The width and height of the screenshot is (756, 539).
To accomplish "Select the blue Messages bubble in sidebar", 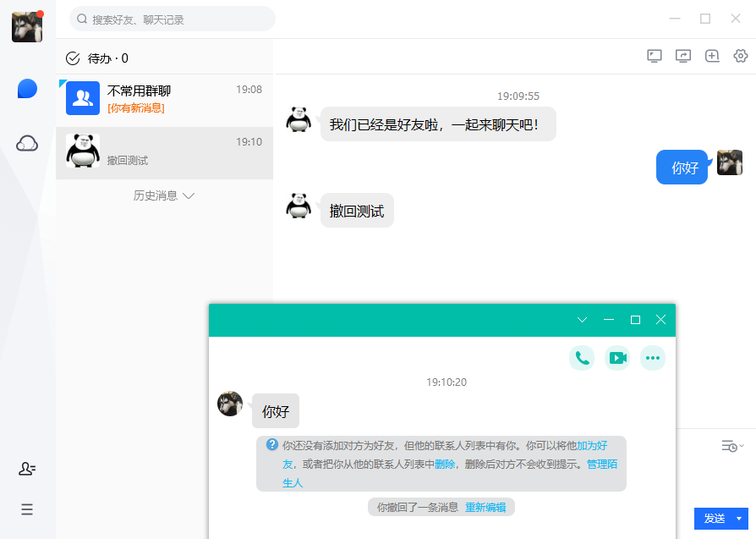I will point(26,89).
